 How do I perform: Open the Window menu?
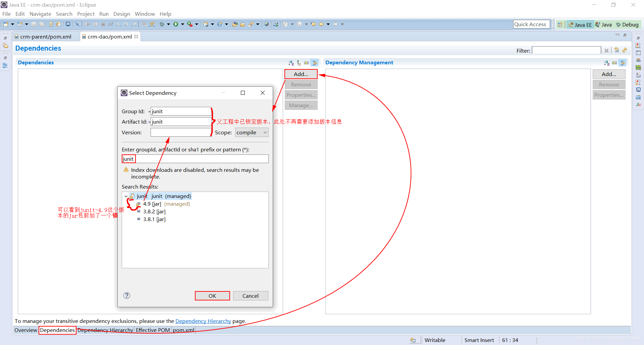pyautogui.click(x=145, y=14)
